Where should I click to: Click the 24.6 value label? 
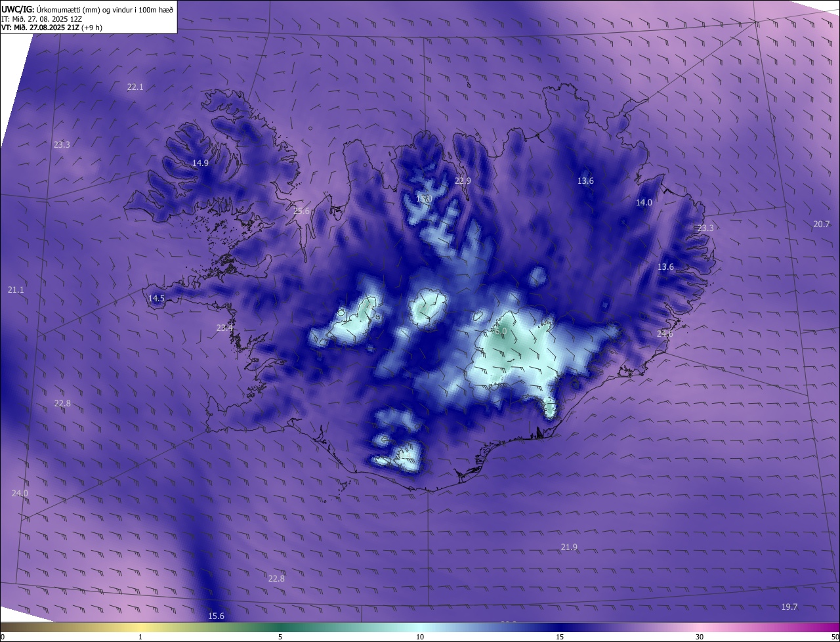point(665,333)
